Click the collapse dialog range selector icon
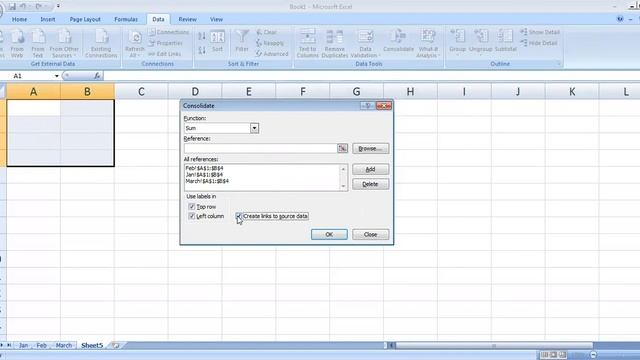The height and width of the screenshot is (360, 640). pos(342,148)
